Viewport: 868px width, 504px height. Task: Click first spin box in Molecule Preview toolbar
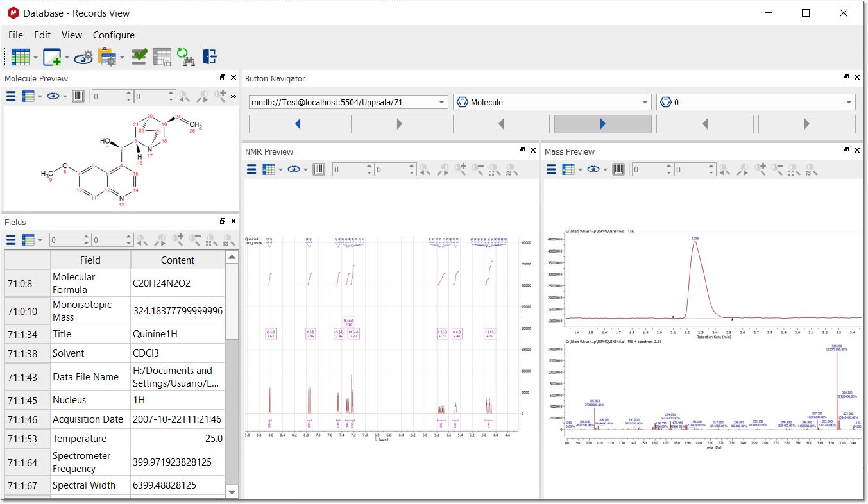point(112,96)
